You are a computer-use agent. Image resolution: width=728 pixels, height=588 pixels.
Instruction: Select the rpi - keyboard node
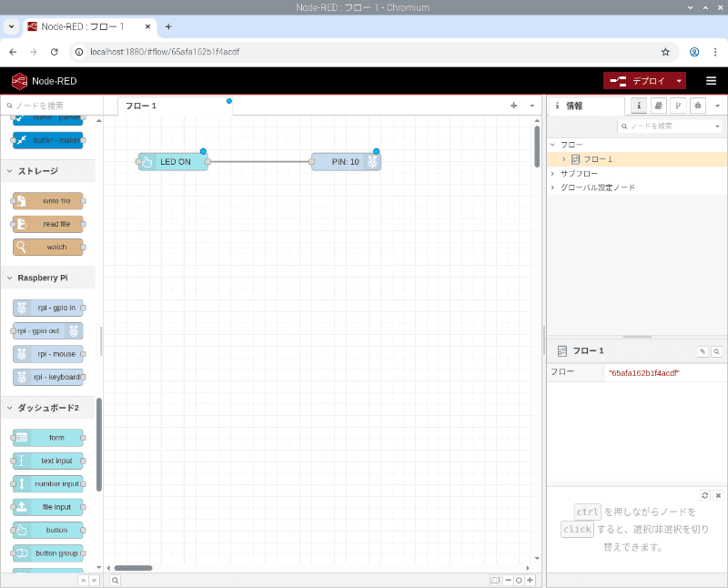click(x=48, y=377)
